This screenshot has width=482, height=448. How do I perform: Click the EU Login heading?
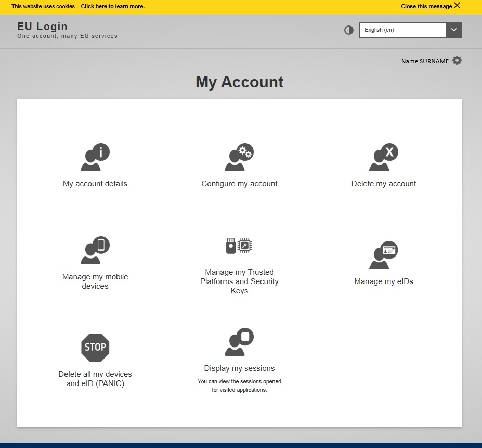point(42,26)
